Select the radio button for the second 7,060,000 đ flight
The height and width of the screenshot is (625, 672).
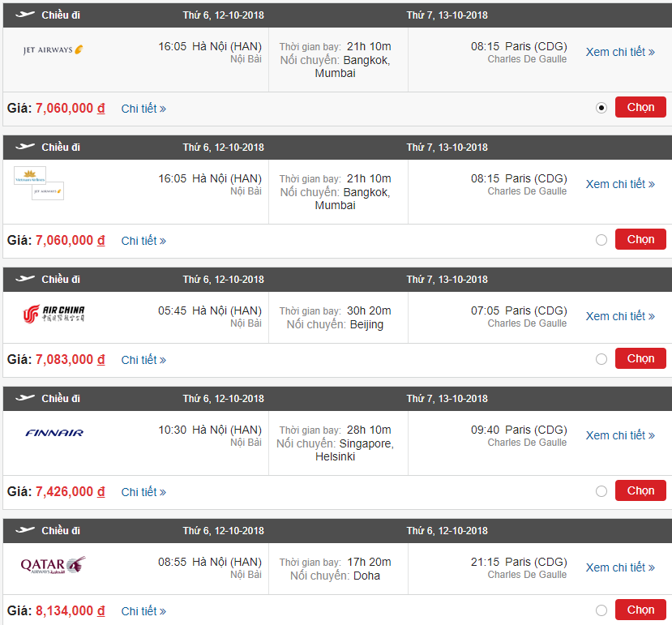[x=601, y=240]
